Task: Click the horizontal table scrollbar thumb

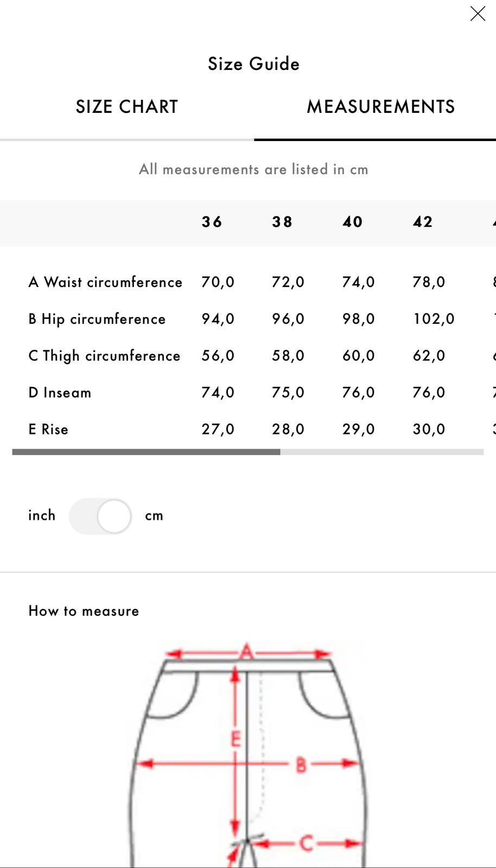Action: pos(146,452)
